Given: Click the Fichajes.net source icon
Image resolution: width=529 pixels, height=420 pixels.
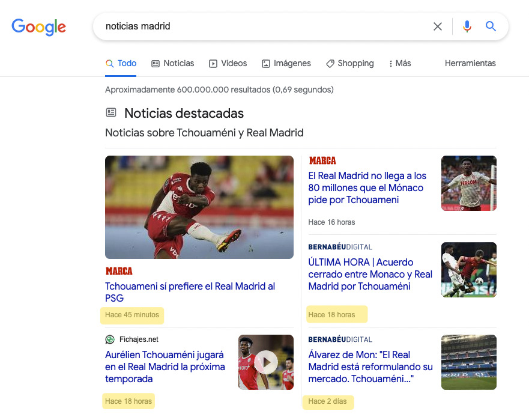Looking at the screenshot, I should 110,339.
